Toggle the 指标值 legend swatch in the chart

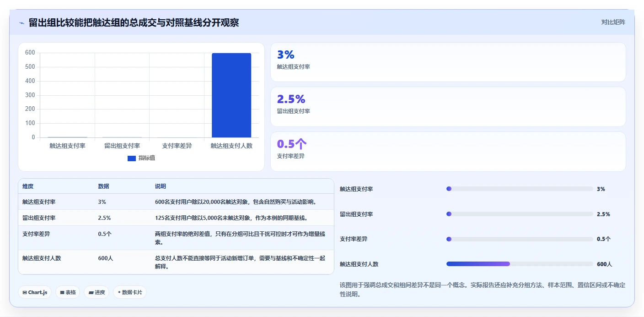pyautogui.click(x=132, y=158)
